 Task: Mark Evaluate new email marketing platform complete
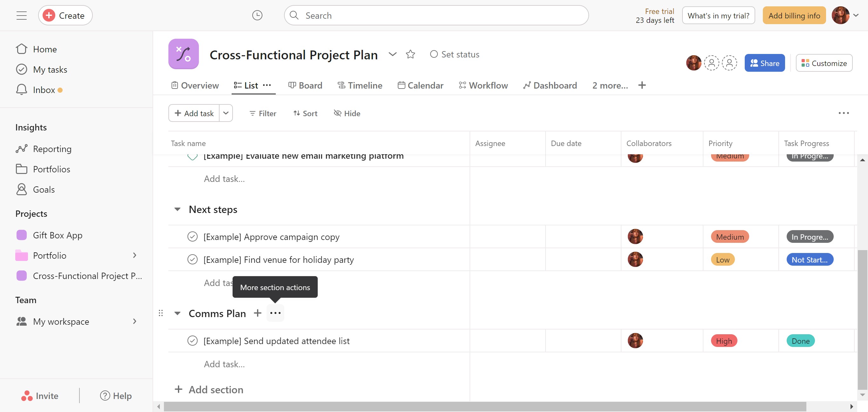193,156
